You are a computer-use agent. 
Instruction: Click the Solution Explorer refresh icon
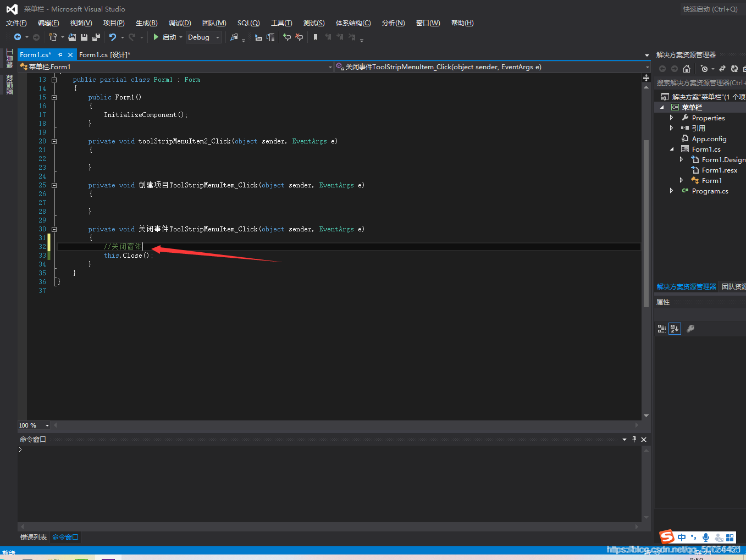click(x=734, y=69)
